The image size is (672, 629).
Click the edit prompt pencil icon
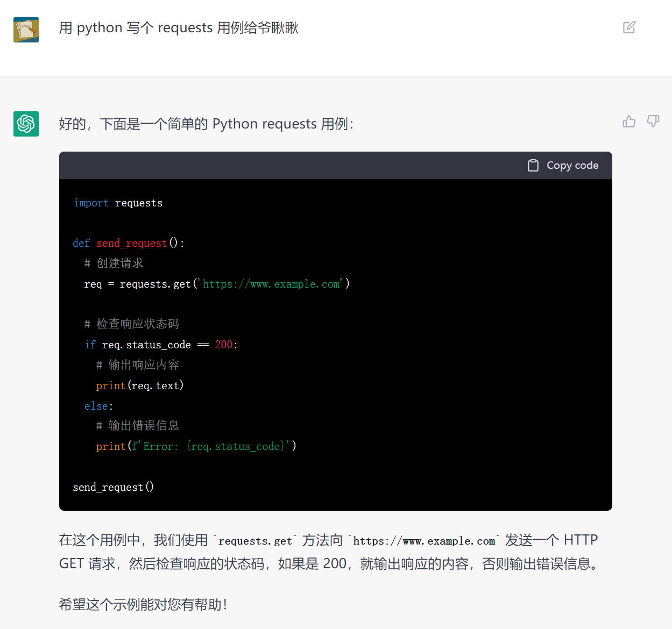tap(629, 27)
